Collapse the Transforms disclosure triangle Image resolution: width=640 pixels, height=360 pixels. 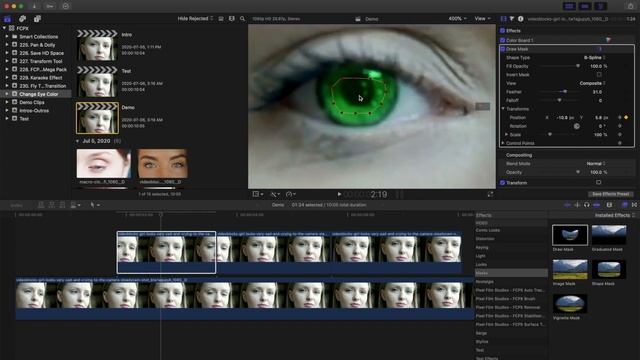tap(503, 109)
